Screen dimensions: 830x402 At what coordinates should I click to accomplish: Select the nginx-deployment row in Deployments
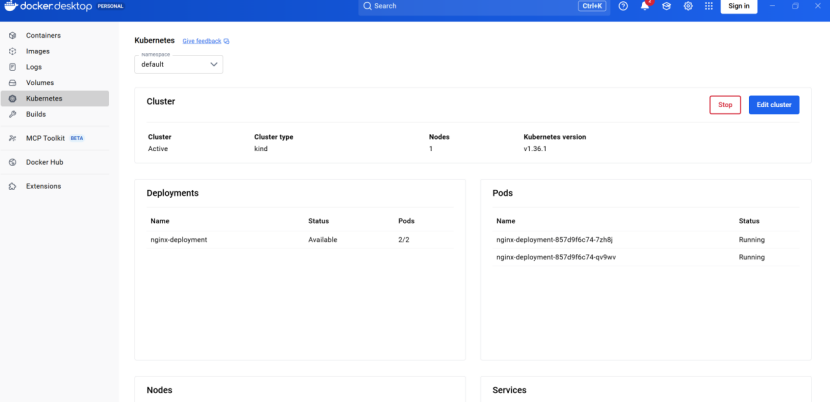point(300,240)
